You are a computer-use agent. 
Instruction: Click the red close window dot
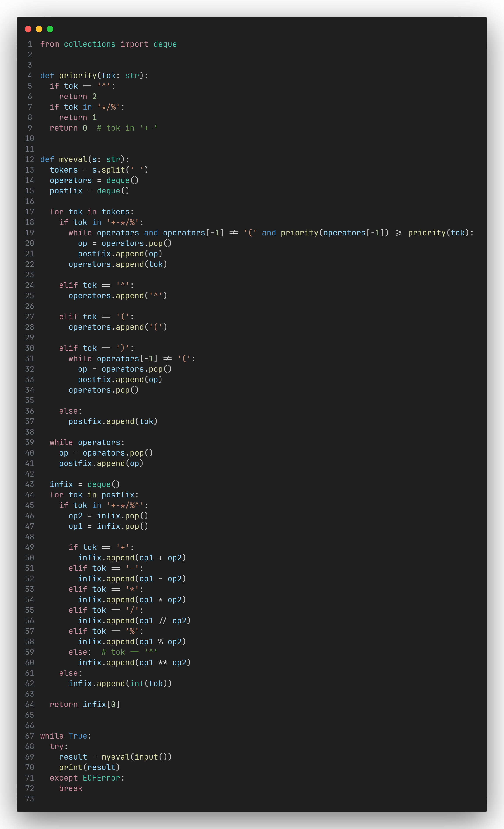28,29
